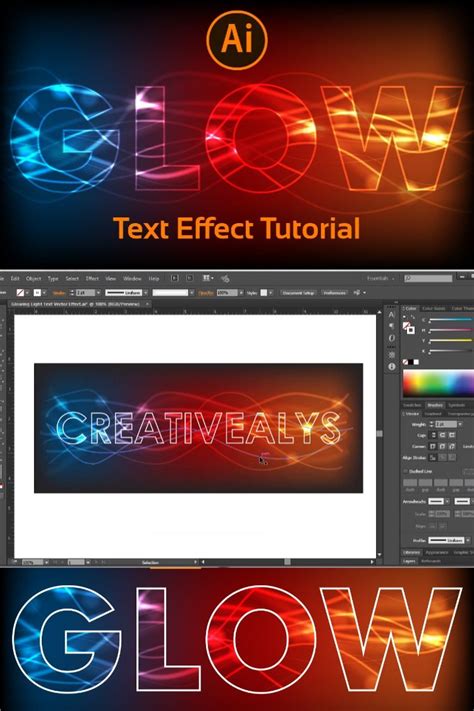Select the Miter Join corner option

(433, 446)
